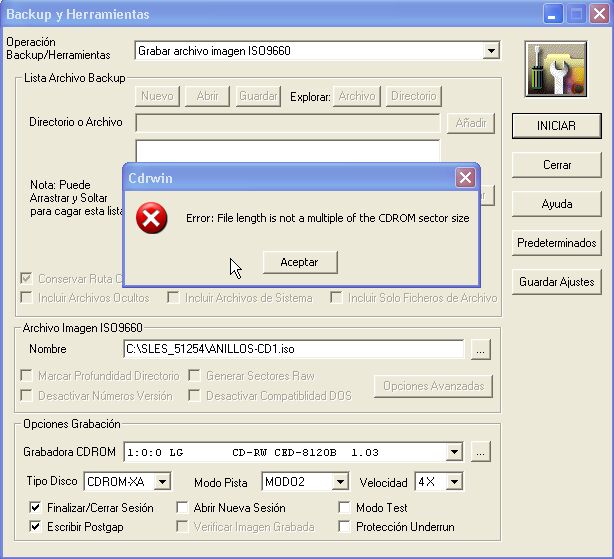This screenshot has width=614, height=559.
Task: Click the Aceptar button in Cdrwin dialog
Action: 300,262
